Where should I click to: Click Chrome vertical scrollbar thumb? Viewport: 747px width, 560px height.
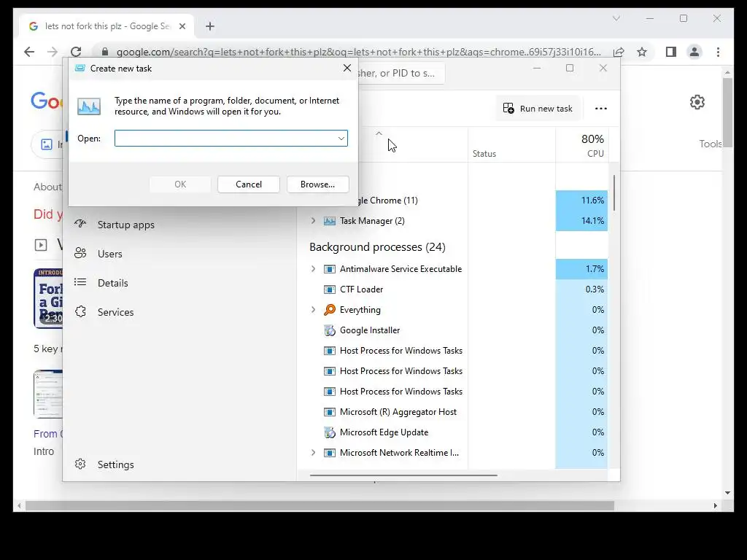point(727,113)
